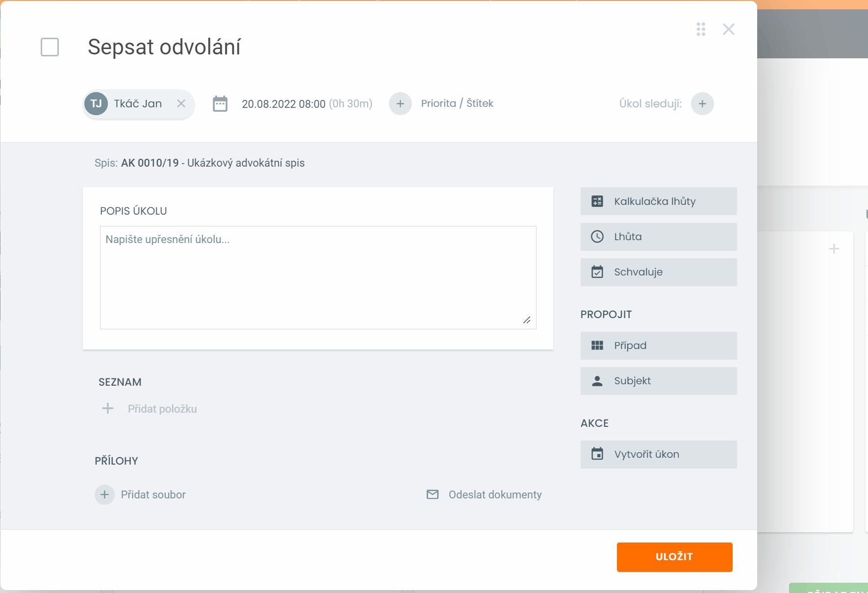868x593 pixels.
Task: Link a case using Případ
Action: pyautogui.click(x=658, y=346)
